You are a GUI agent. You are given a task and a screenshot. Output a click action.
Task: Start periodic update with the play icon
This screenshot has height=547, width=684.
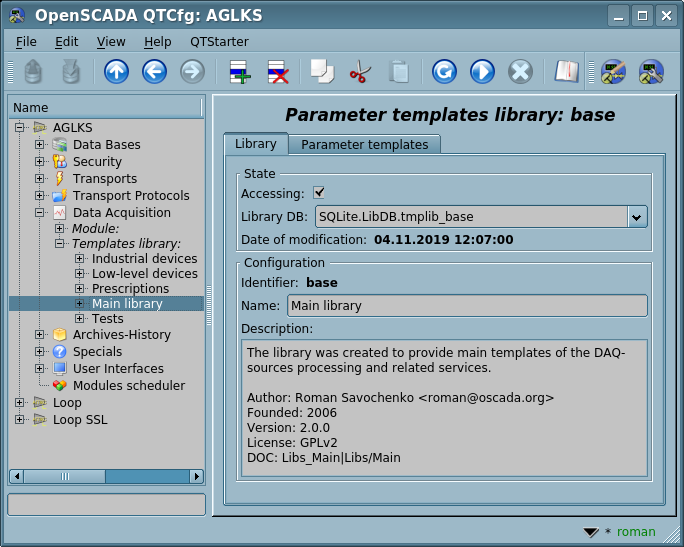(482, 72)
